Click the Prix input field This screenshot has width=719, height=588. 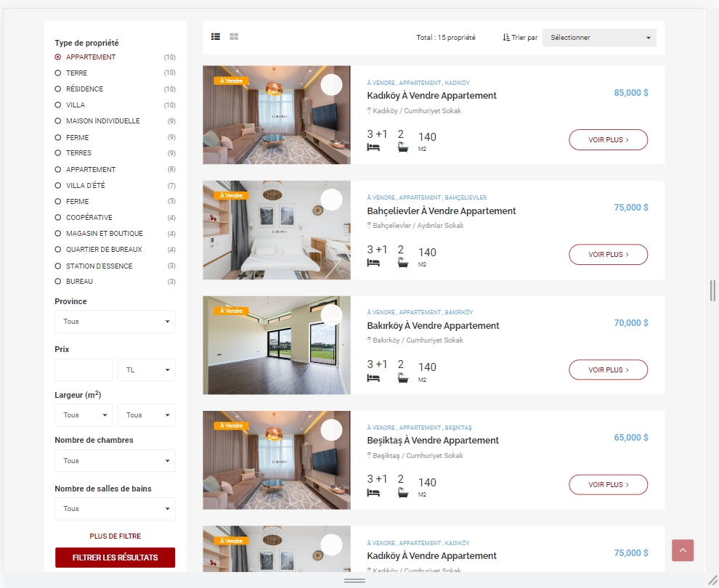point(84,369)
